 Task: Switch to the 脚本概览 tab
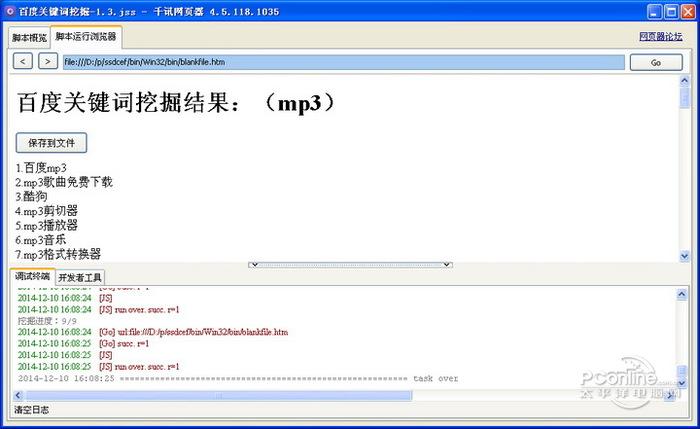(29, 38)
